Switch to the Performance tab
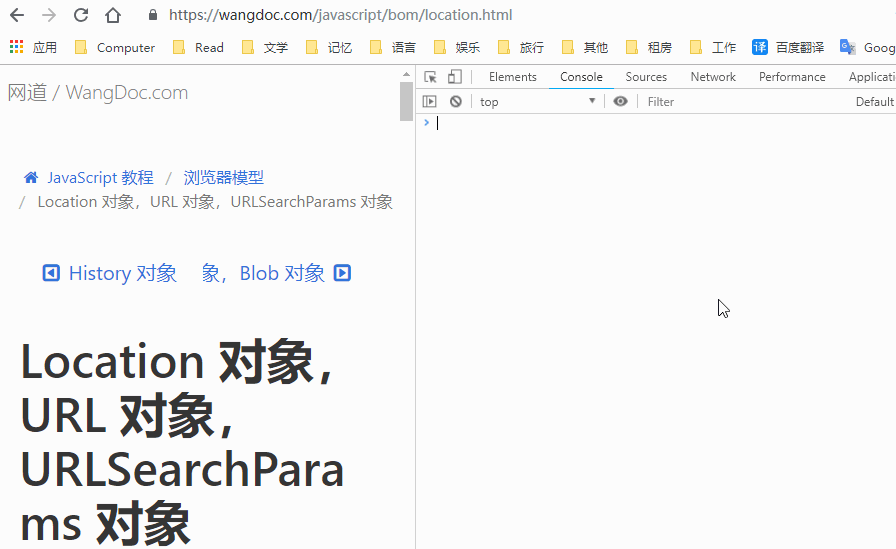Viewport: 896px width, 549px height. coord(792,77)
